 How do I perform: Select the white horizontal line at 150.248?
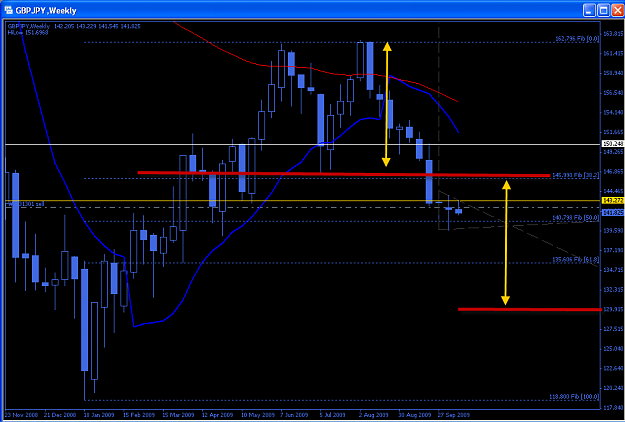[303, 144]
